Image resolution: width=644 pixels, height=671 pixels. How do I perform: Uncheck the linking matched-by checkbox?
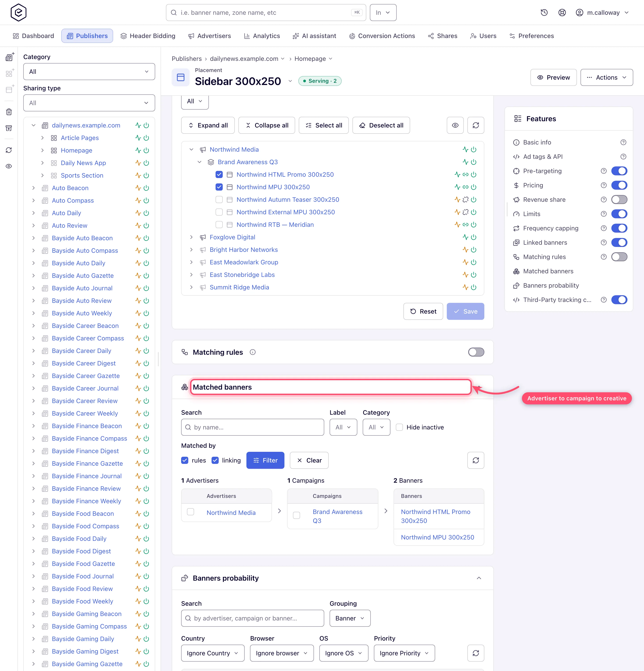point(215,461)
